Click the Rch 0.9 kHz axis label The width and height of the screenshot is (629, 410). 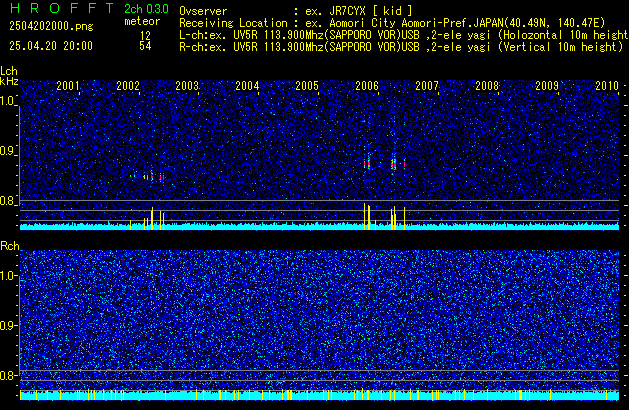coord(8,325)
